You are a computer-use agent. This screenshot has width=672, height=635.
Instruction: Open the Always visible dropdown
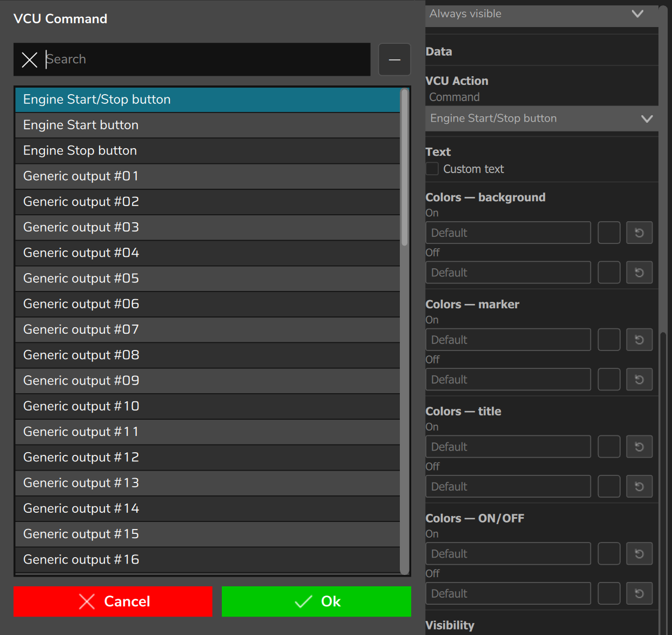pos(542,15)
